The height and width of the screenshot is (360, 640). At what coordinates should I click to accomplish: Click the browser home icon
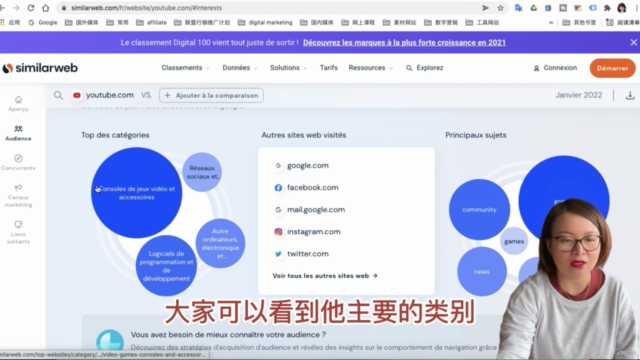coord(46,8)
